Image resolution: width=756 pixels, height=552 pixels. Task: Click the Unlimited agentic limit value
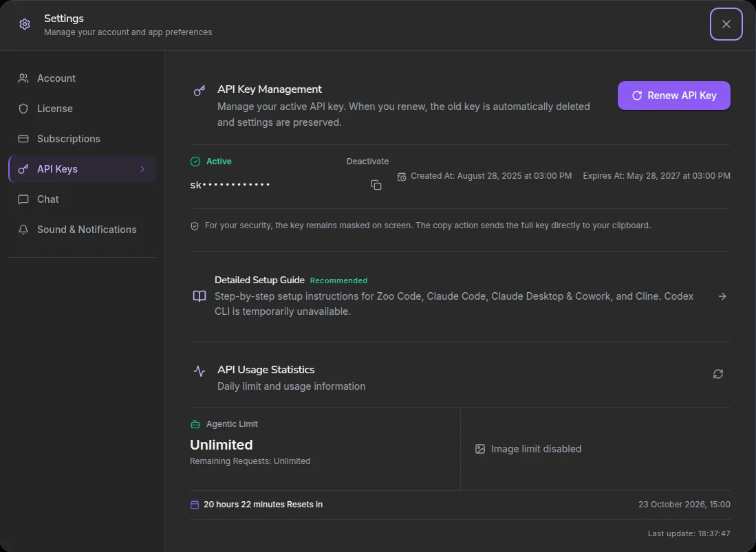pos(222,445)
